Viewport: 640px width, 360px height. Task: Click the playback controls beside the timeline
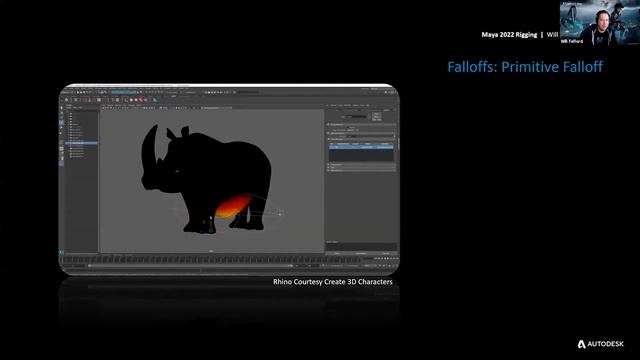(x=386, y=258)
